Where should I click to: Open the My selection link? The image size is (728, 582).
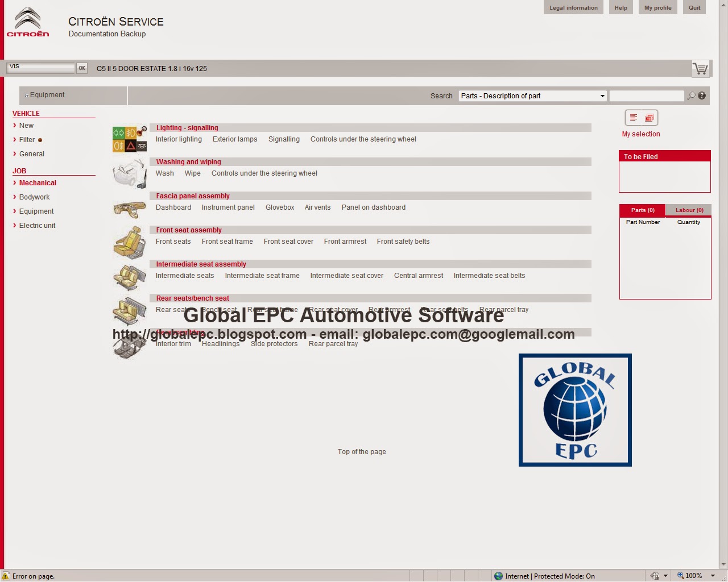[641, 134]
